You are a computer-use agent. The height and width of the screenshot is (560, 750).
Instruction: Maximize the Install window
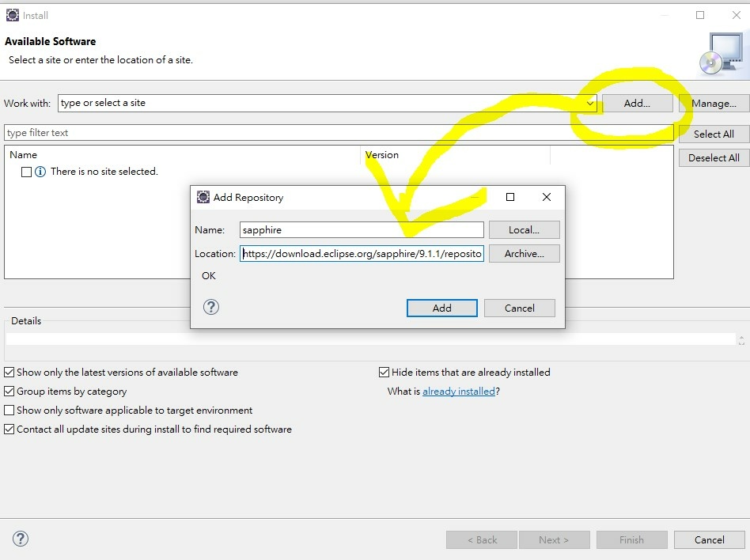tap(700, 15)
